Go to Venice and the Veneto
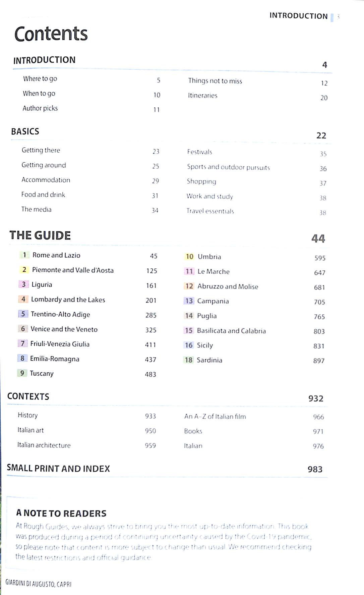This screenshot has width=364, height=595. click(x=64, y=329)
